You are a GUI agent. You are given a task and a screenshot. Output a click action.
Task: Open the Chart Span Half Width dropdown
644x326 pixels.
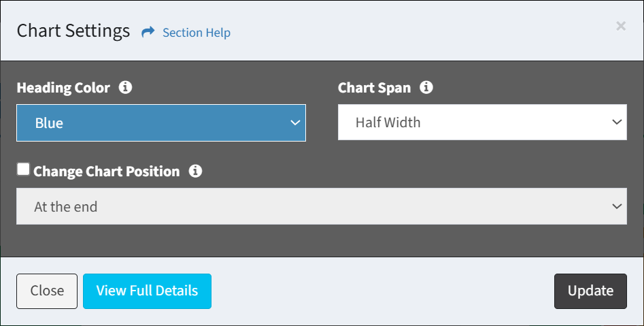pyautogui.click(x=482, y=122)
